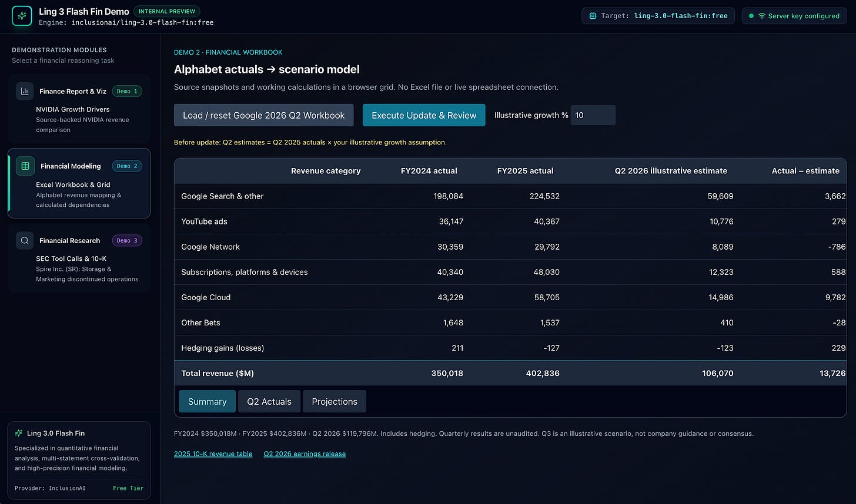Click the 58,705 cell for Google Cloud
The width and height of the screenshot is (856, 504).
click(546, 297)
